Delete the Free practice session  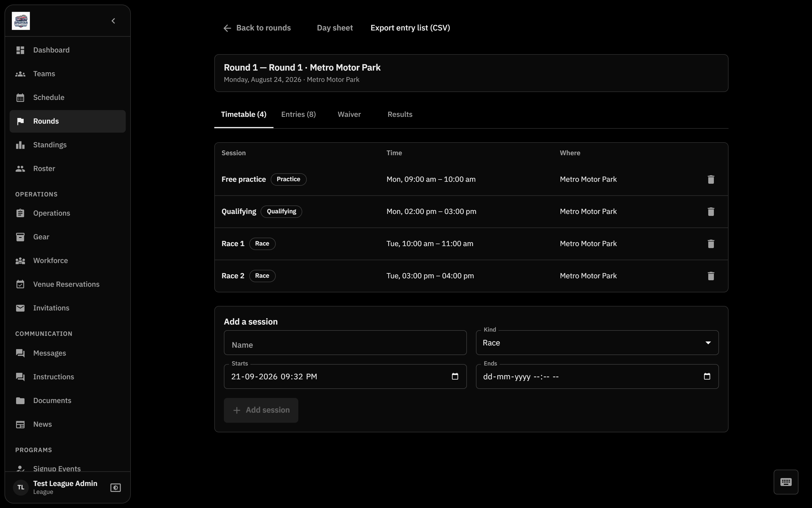point(711,179)
